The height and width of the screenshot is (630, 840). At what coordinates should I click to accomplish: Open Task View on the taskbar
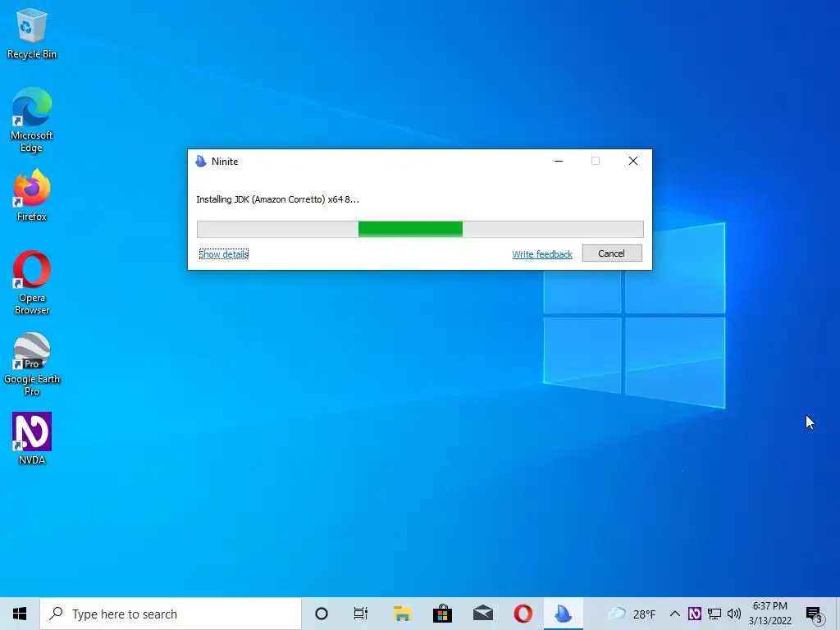361,614
